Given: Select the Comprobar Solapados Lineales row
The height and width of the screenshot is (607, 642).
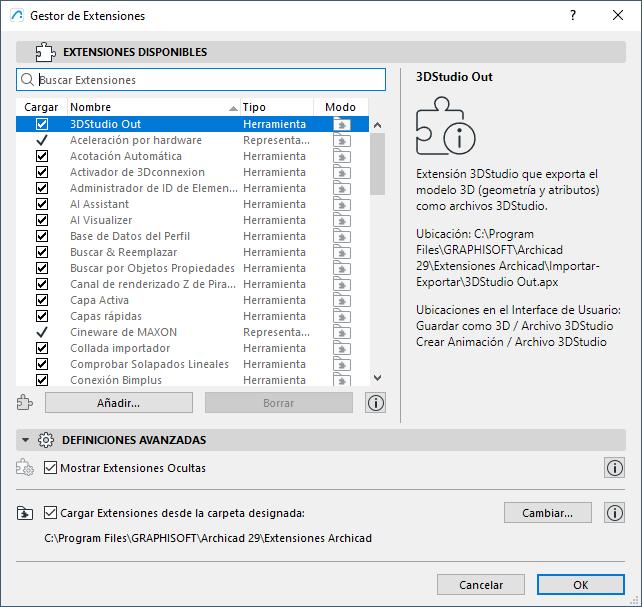Looking at the screenshot, I should click(192, 364).
